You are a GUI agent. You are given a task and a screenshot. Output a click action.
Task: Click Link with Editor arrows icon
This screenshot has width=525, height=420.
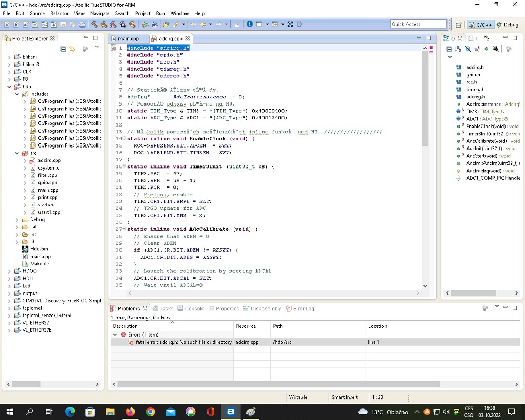(x=72, y=49)
